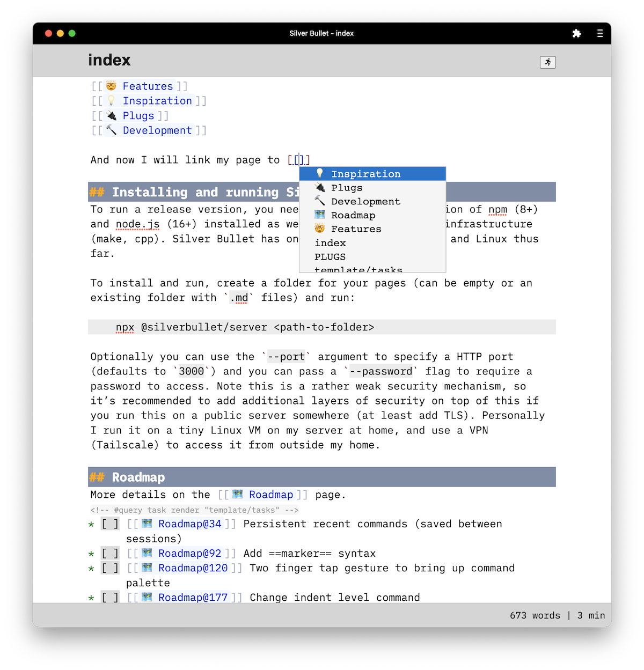
Task: Click the 3 min reading time text
Action: 591,615
